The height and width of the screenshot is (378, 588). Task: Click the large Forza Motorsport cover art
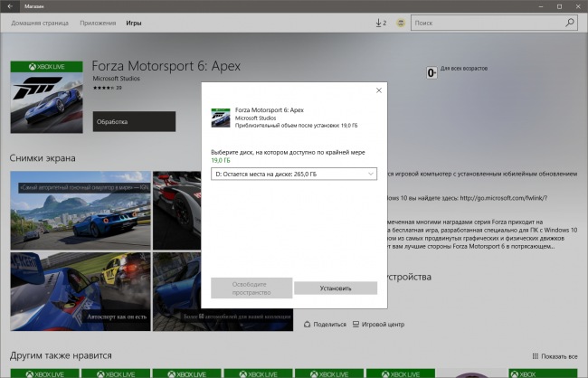click(x=47, y=97)
